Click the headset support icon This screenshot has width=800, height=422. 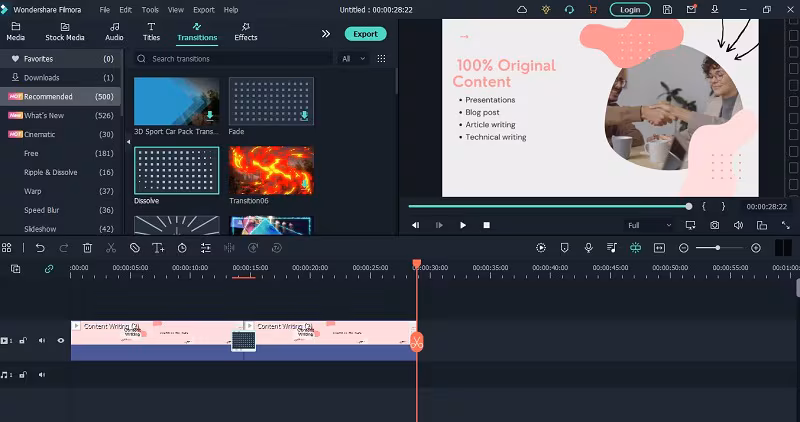tap(569, 10)
